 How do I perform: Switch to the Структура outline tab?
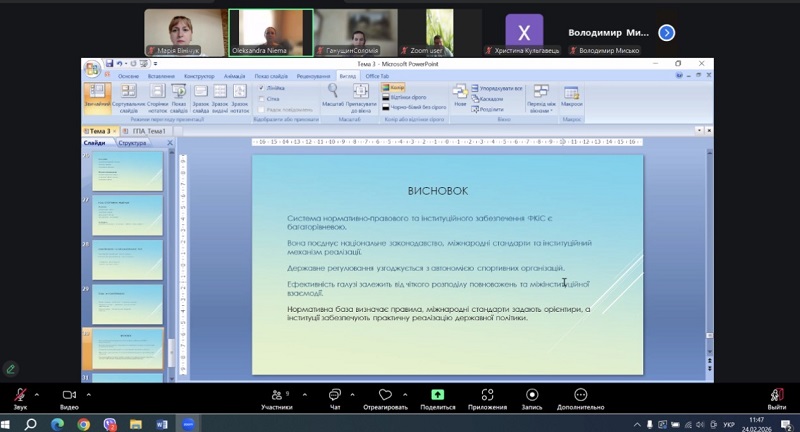132,143
